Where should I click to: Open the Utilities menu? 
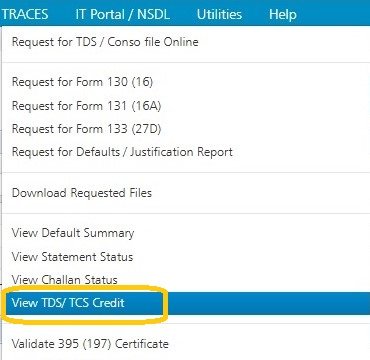[219, 14]
